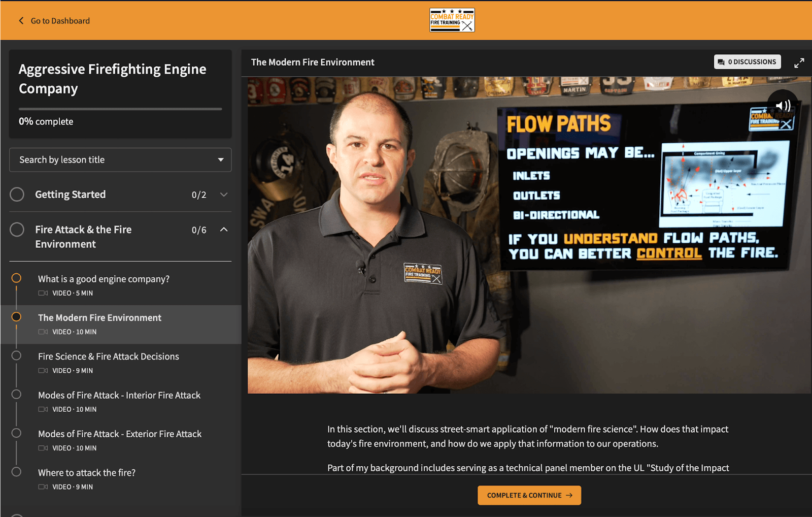Click the completion circle beside The Modern Fire Environment
The height and width of the screenshot is (517, 812).
click(x=17, y=316)
